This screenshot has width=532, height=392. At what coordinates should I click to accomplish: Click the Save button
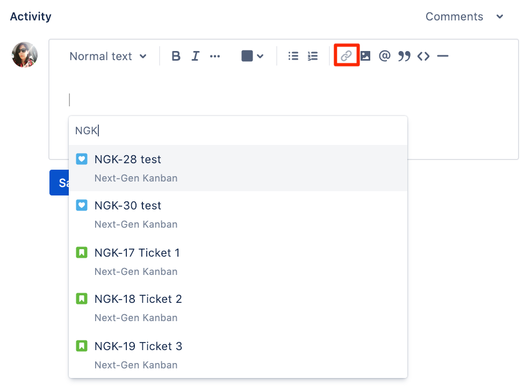click(x=60, y=183)
